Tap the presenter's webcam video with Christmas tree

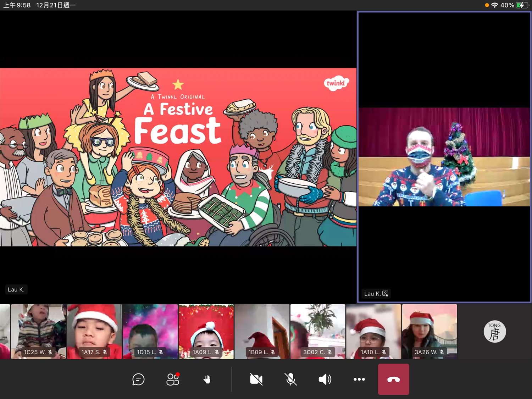[444, 157]
